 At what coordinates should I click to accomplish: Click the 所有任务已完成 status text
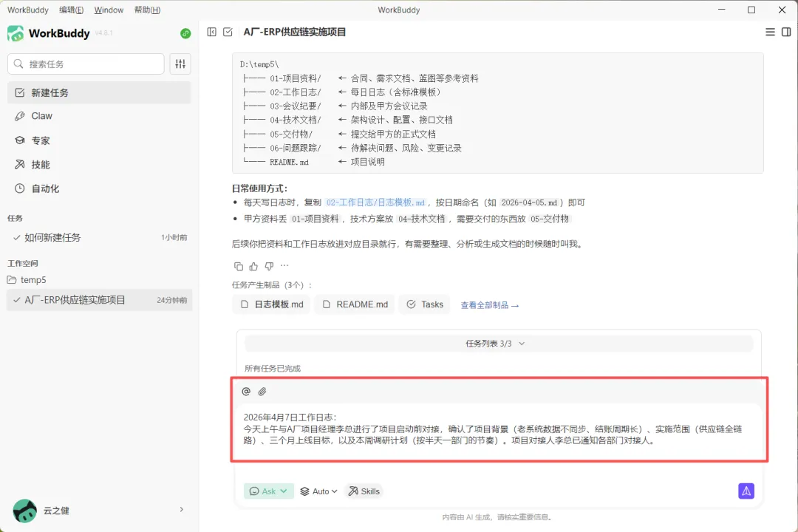point(272,369)
